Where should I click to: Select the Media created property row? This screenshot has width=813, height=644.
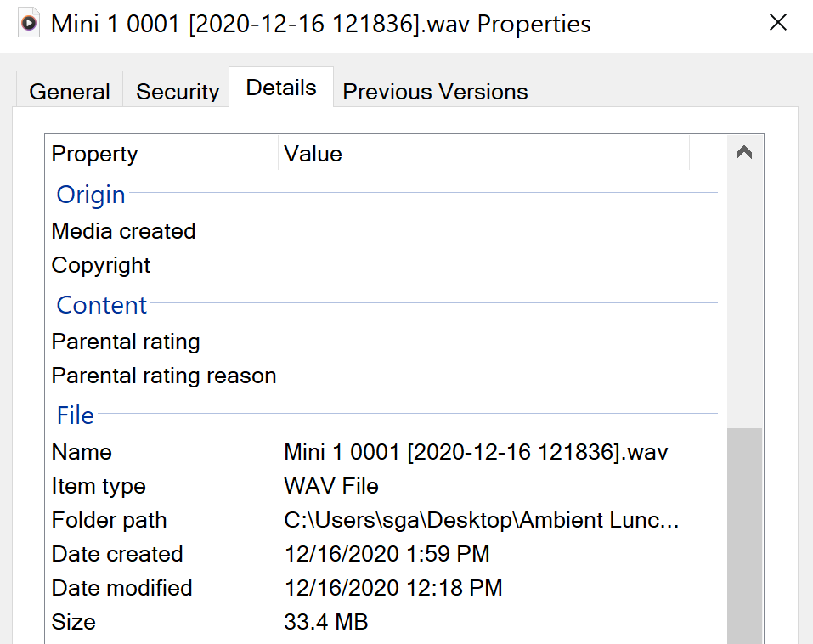pyautogui.click(x=124, y=231)
